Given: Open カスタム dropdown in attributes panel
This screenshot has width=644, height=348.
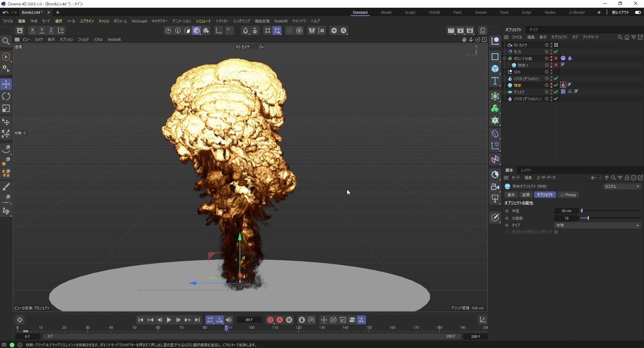Looking at the screenshot, I should (622, 186).
